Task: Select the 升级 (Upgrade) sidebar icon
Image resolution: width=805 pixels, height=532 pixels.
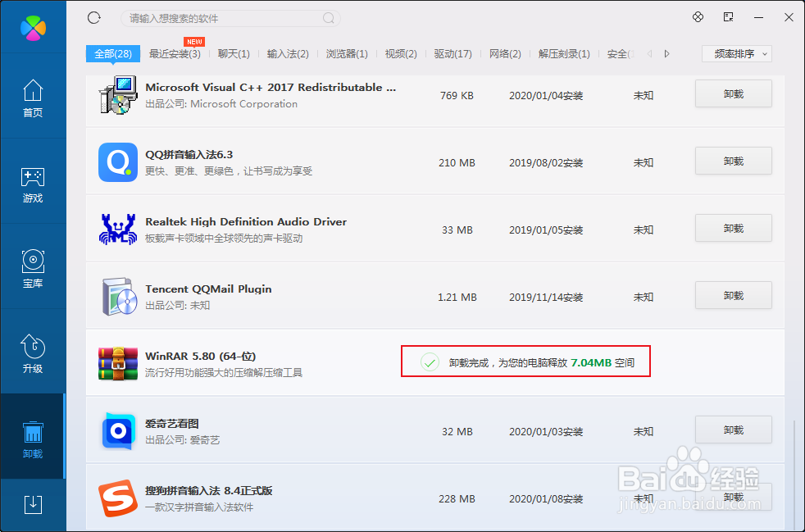Action: (33, 352)
